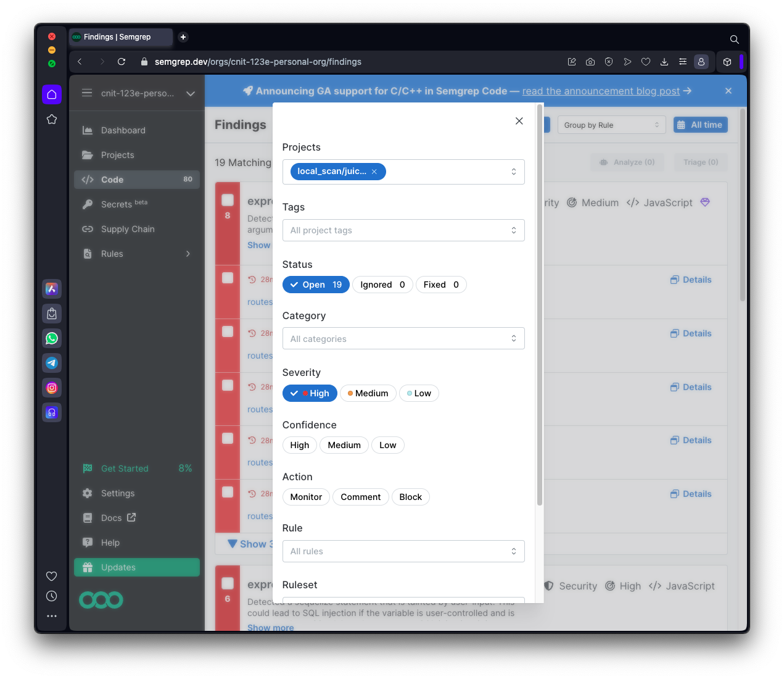
Task: Open profile account icon in address bar
Action: [x=701, y=62]
